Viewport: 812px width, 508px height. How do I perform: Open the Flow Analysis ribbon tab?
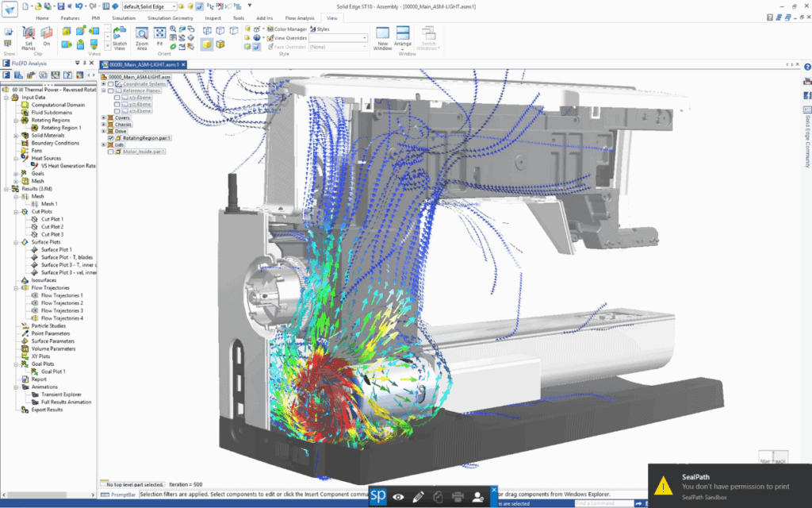tap(300, 18)
